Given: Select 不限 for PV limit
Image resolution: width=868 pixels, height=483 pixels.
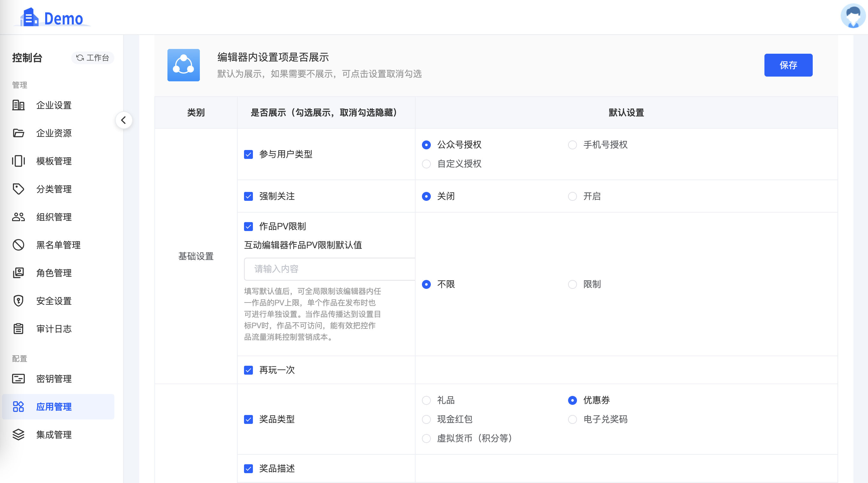Looking at the screenshot, I should (426, 284).
